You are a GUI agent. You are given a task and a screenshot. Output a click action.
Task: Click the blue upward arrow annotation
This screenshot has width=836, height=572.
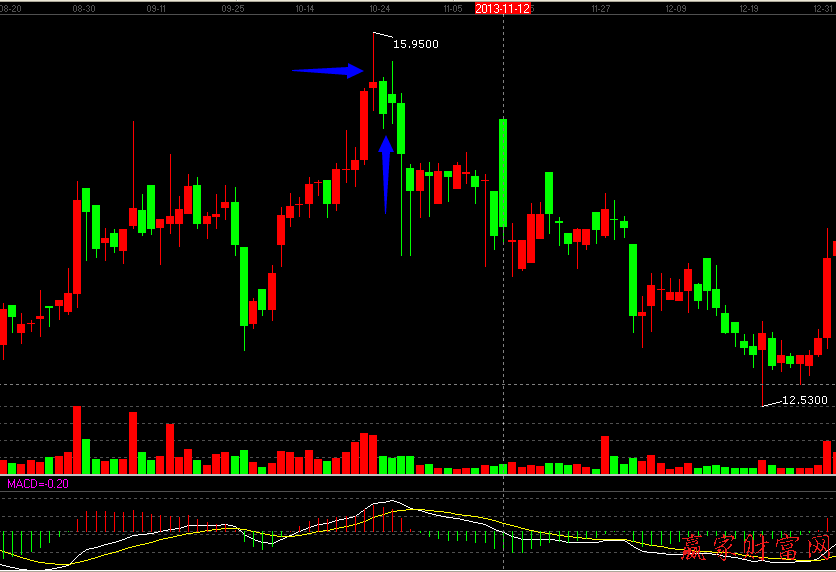point(385,174)
